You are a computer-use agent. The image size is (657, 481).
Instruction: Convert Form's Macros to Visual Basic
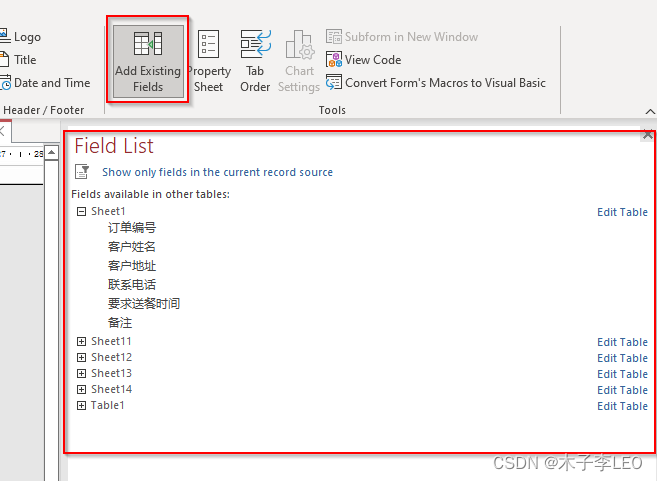[x=436, y=83]
